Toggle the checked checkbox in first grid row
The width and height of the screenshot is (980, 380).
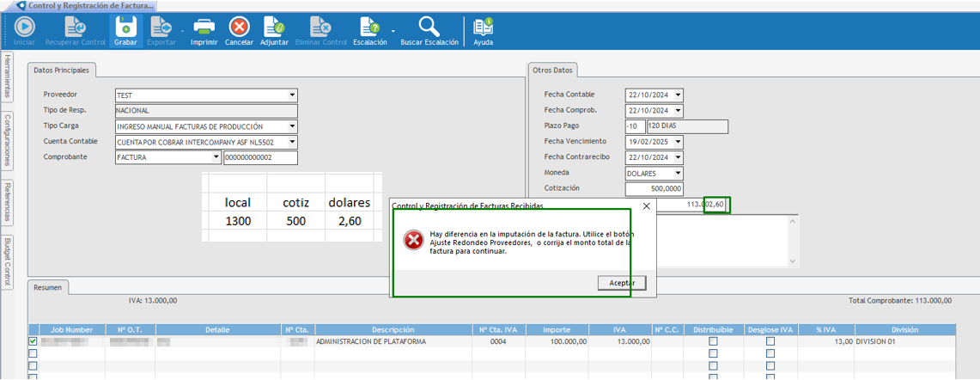click(x=33, y=341)
